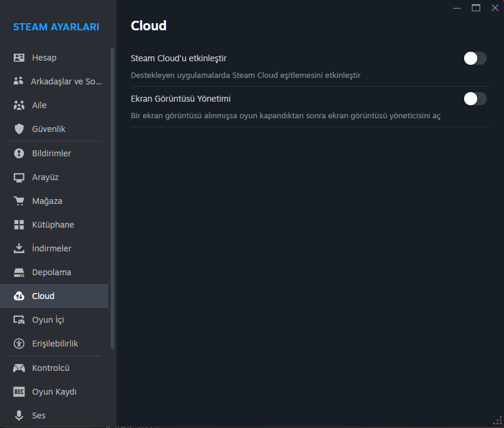Select the Aile settings section

pyautogui.click(x=54, y=105)
